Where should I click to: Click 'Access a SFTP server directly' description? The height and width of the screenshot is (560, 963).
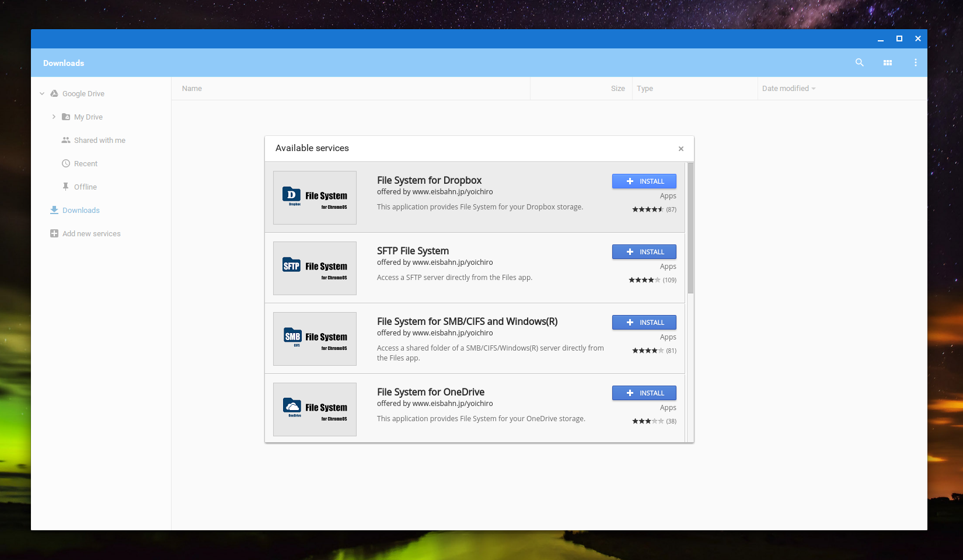[455, 278]
